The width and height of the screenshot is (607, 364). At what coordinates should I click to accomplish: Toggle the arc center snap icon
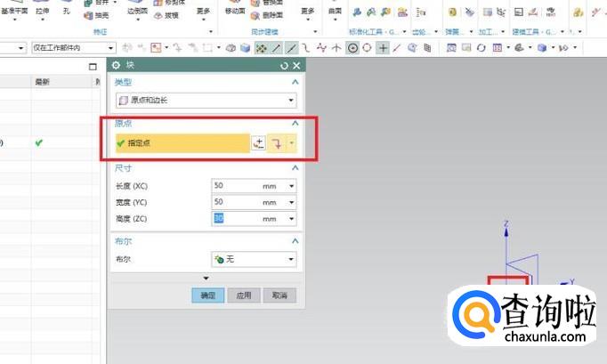352,48
